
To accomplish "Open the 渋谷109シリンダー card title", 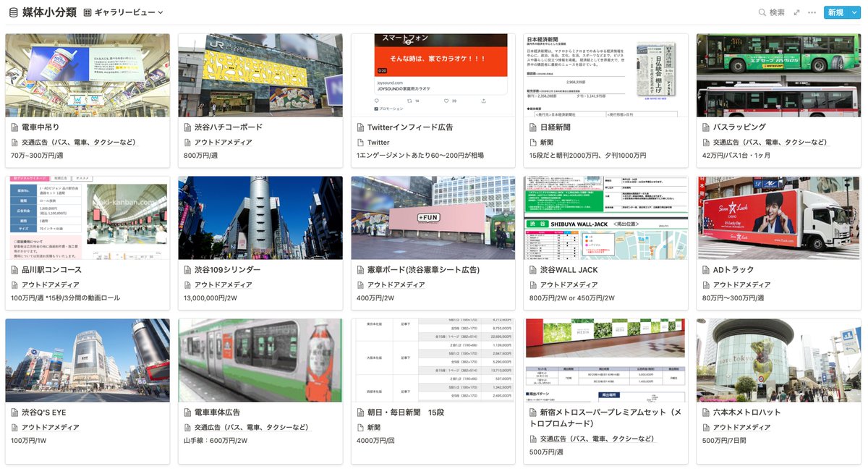I will tap(228, 270).
